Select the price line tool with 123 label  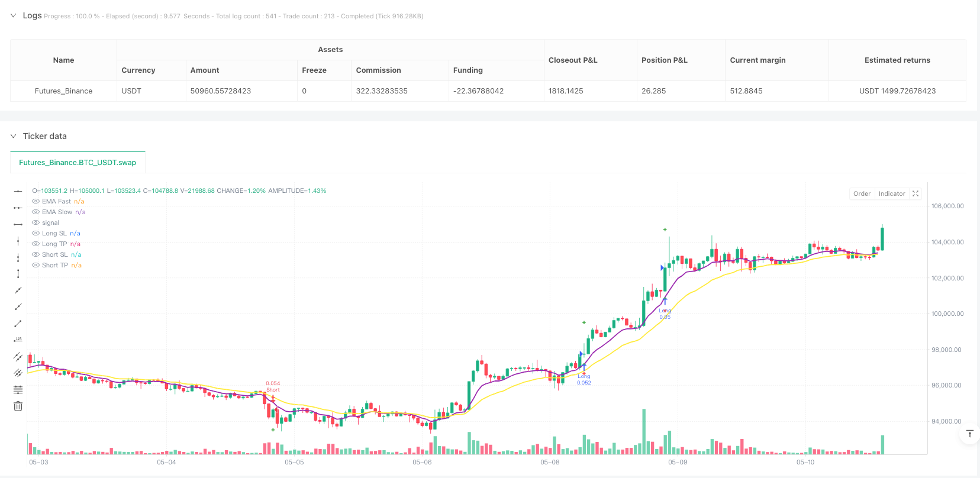(x=18, y=340)
